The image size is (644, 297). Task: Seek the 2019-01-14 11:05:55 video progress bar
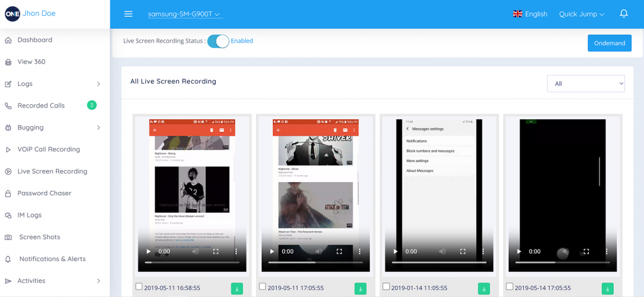click(x=440, y=262)
